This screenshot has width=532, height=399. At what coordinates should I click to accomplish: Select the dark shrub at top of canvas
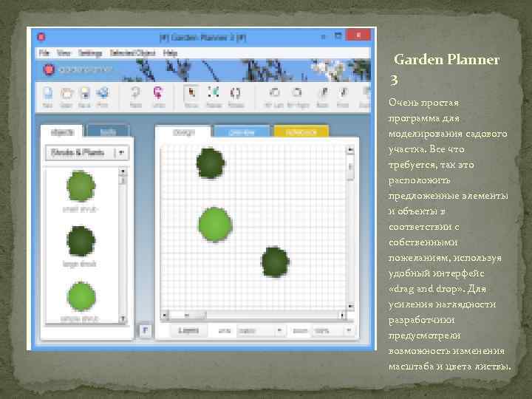click(211, 163)
